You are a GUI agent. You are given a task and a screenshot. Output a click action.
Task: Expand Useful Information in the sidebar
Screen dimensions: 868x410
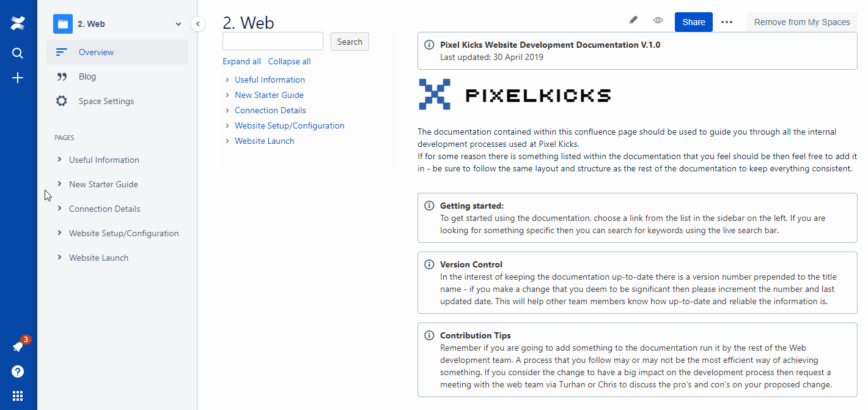(x=59, y=159)
